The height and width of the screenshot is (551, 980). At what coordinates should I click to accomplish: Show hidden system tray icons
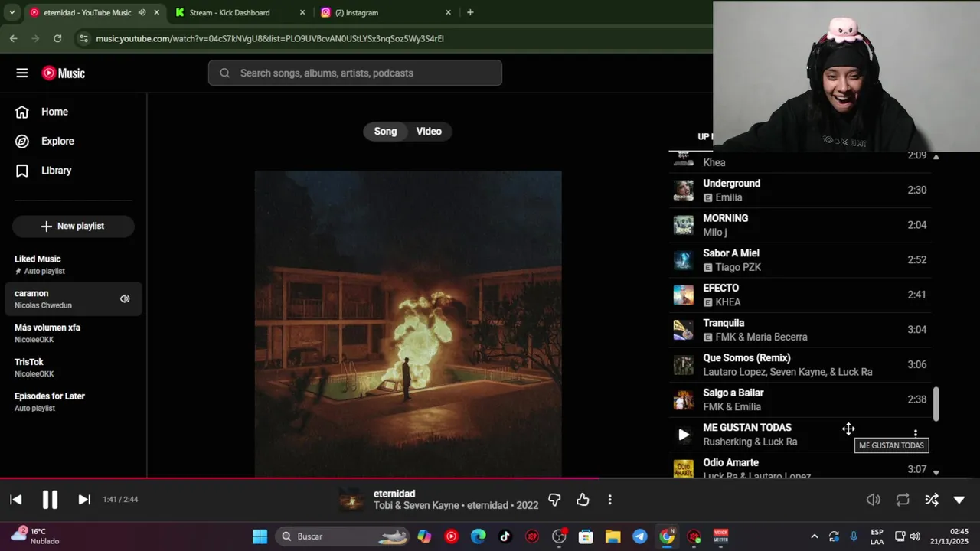click(x=814, y=536)
